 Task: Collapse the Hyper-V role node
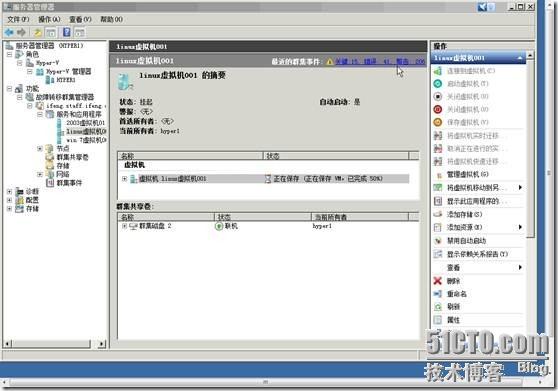20,63
